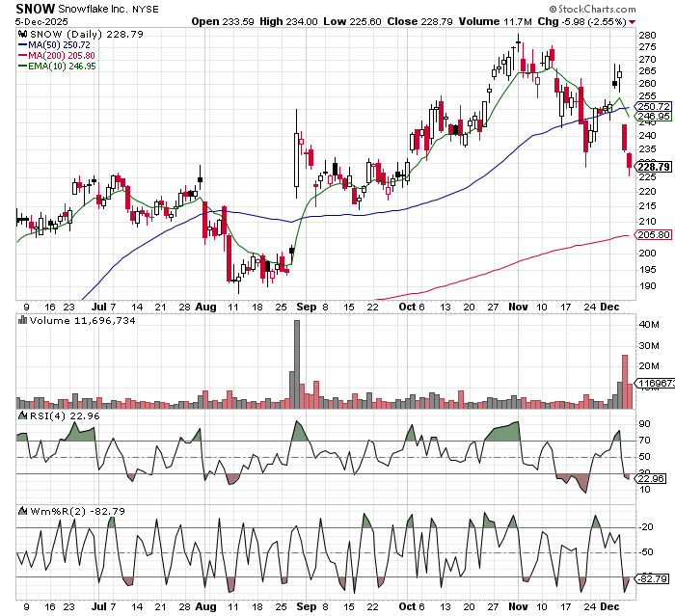Click the Low 225.60 value in header
This screenshot has height=616, width=675.
coord(352,21)
